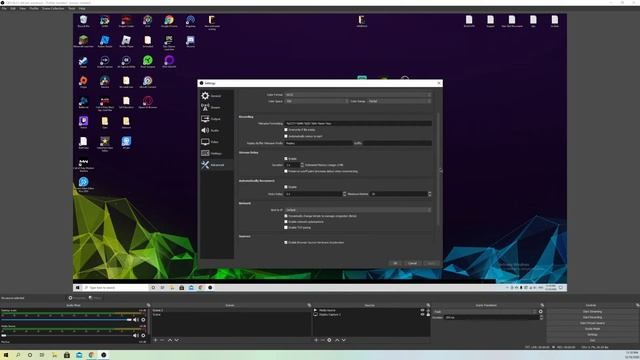This screenshot has height=360, width=640.
Task: Open Output section in Settings sidebar
Action: 216,119
